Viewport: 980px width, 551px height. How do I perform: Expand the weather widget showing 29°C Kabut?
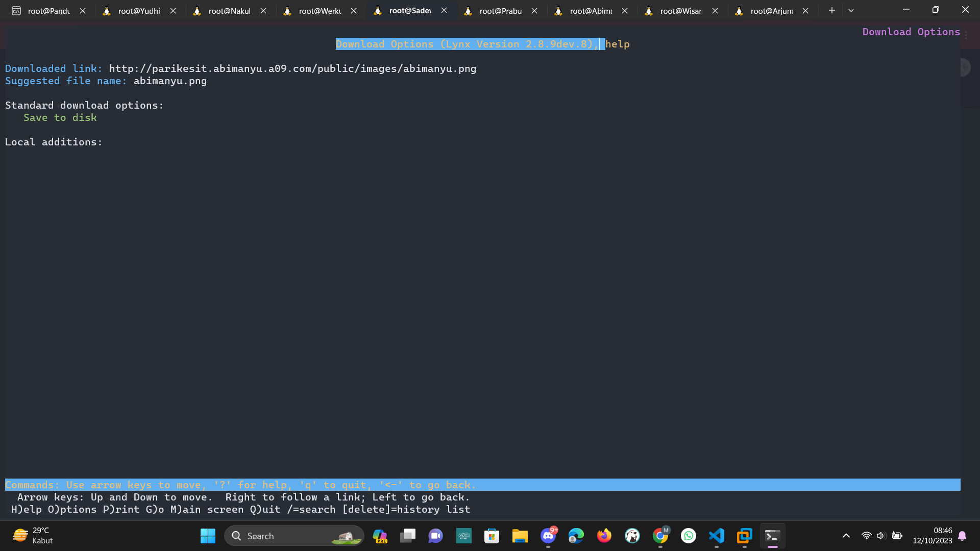pyautogui.click(x=32, y=536)
